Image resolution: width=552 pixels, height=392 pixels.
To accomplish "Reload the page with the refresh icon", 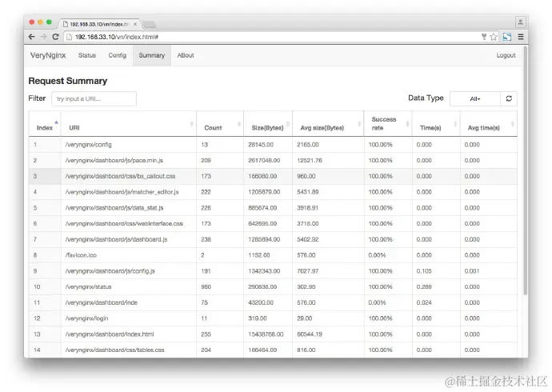I will (55, 37).
